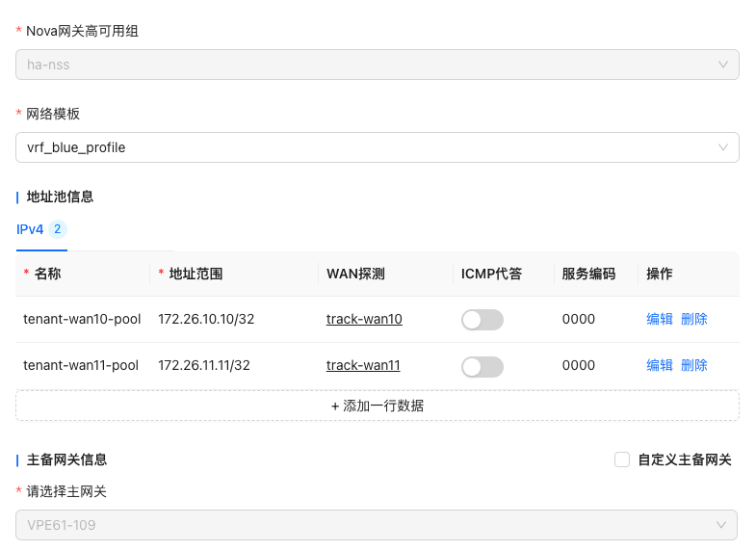Edit the tenant-wan10-pool row

click(660, 320)
